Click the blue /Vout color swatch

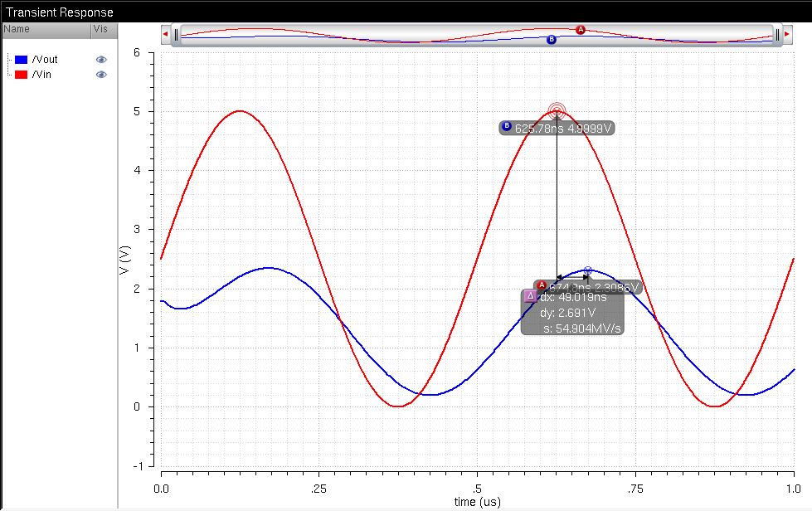(22, 60)
